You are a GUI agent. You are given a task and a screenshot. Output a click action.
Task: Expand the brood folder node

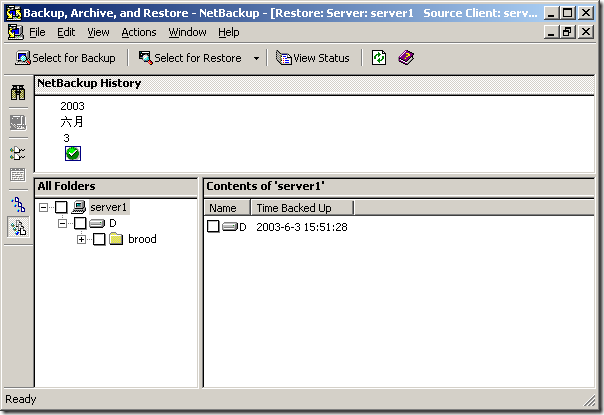pos(81,239)
